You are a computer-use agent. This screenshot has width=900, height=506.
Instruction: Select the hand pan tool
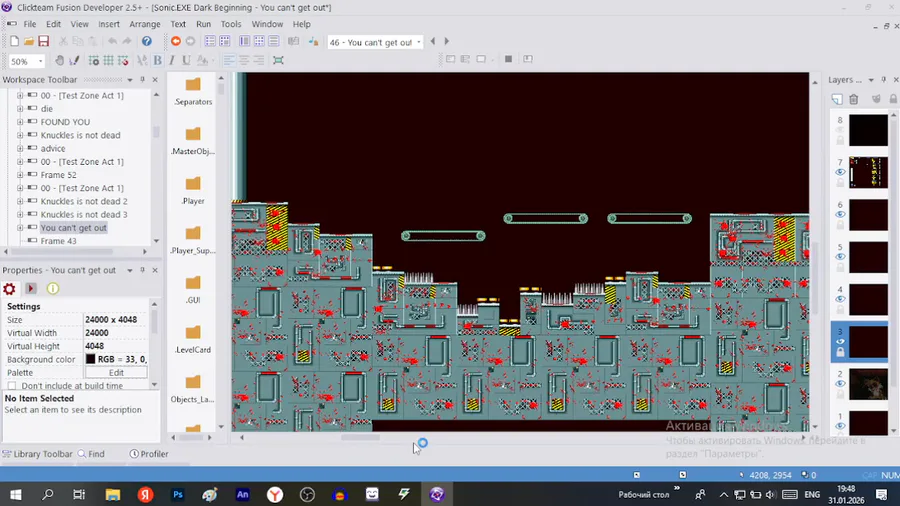point(59,60)
